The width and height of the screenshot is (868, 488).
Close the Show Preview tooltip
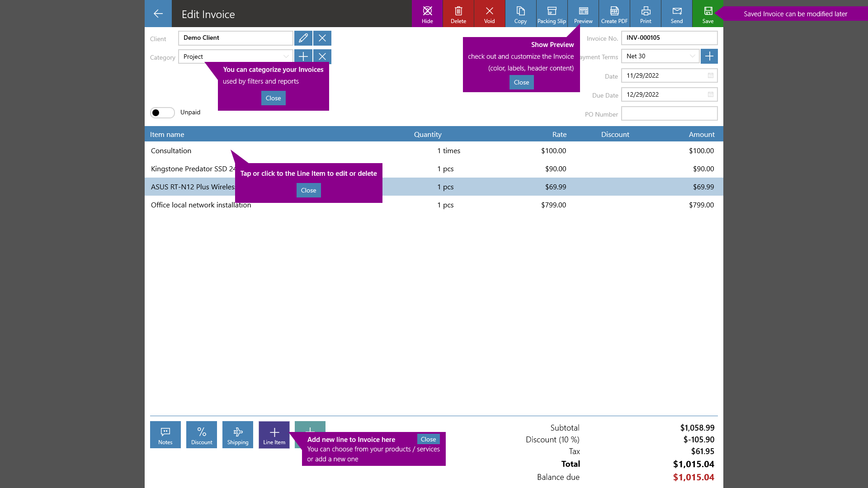coord(521,82)
